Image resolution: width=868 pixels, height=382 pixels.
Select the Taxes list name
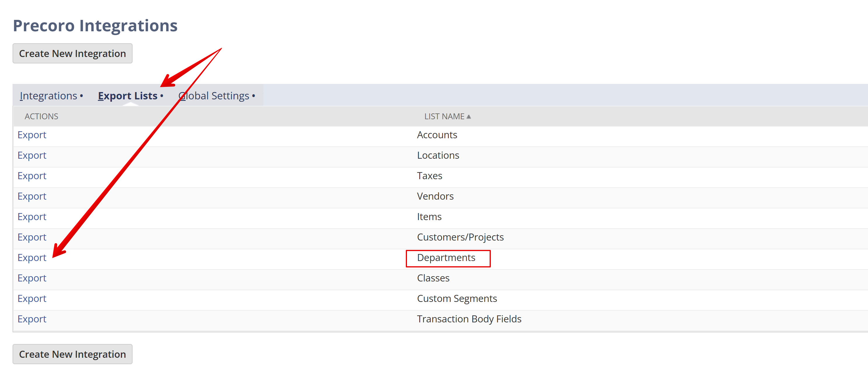tap(429, 176)
